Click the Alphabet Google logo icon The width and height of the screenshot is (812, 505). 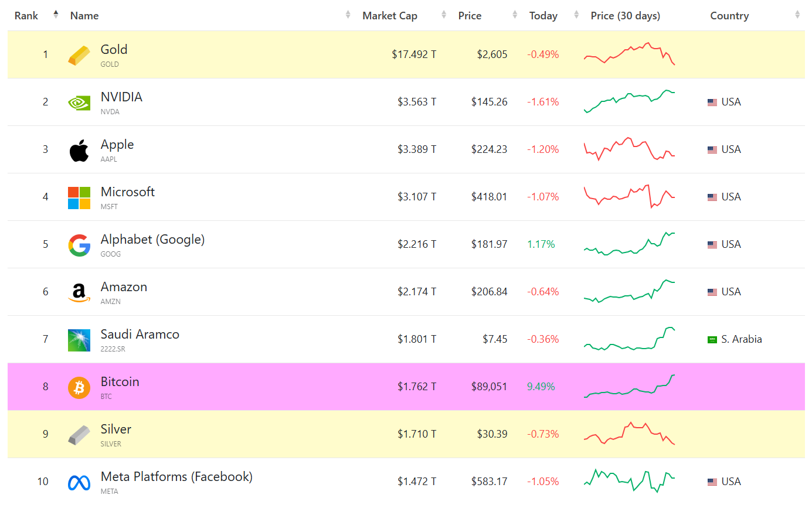pyautogui.click(x=79, y=245)
